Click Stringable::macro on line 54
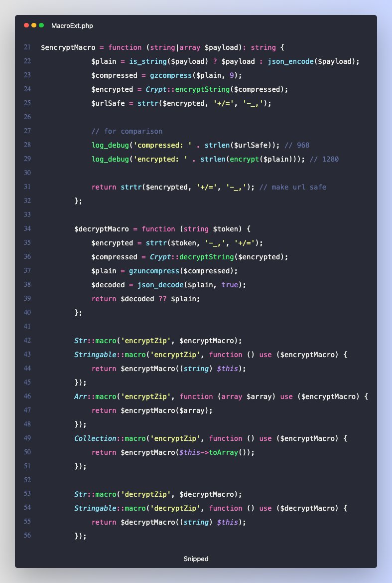This screenshot has height=583, width=392. pyautogui.click(x=110, y=508)
